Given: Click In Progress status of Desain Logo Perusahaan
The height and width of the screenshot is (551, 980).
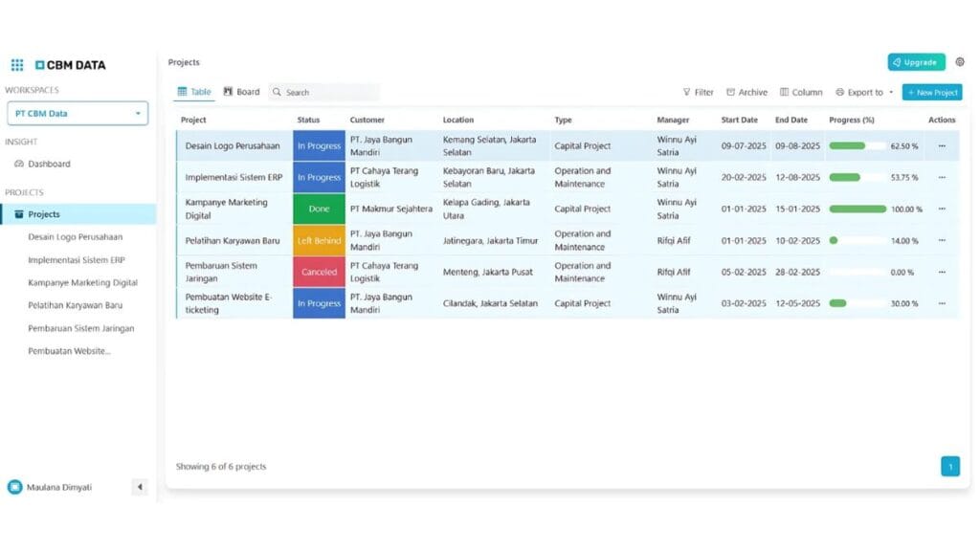Looking at the screenshot, I should 319,145.
